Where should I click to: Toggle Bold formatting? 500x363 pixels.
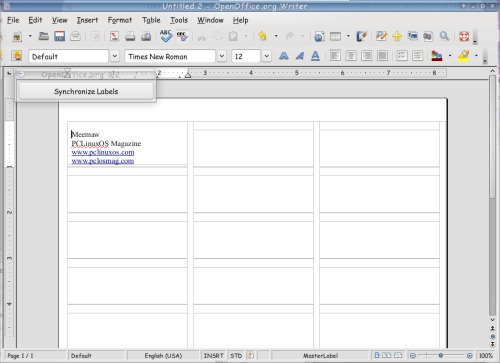click(x=284, y=56)
